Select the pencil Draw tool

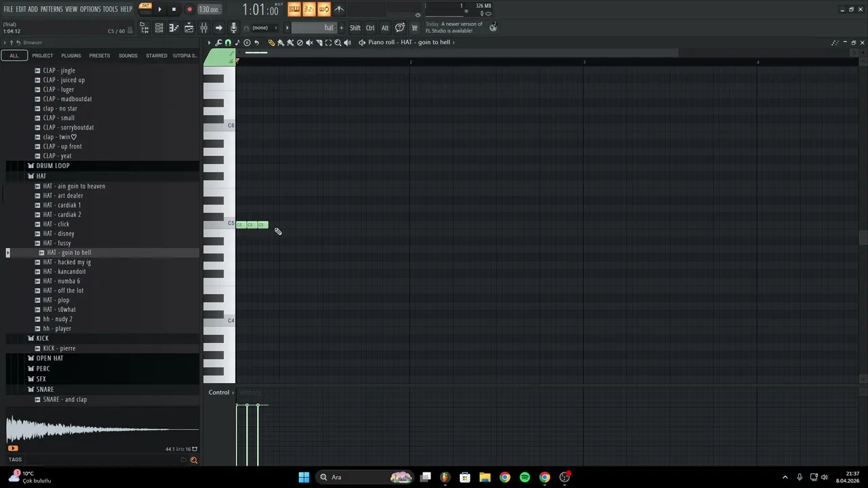(272, 43)
